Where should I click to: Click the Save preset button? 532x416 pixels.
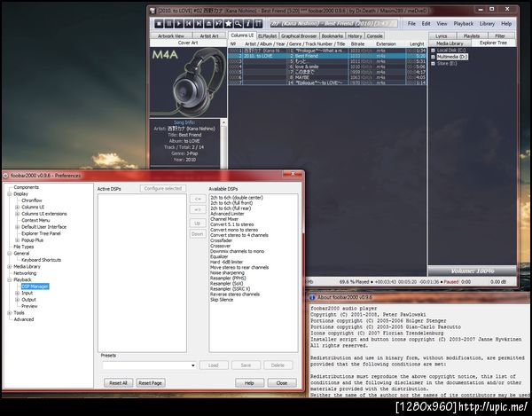point(246,365)
